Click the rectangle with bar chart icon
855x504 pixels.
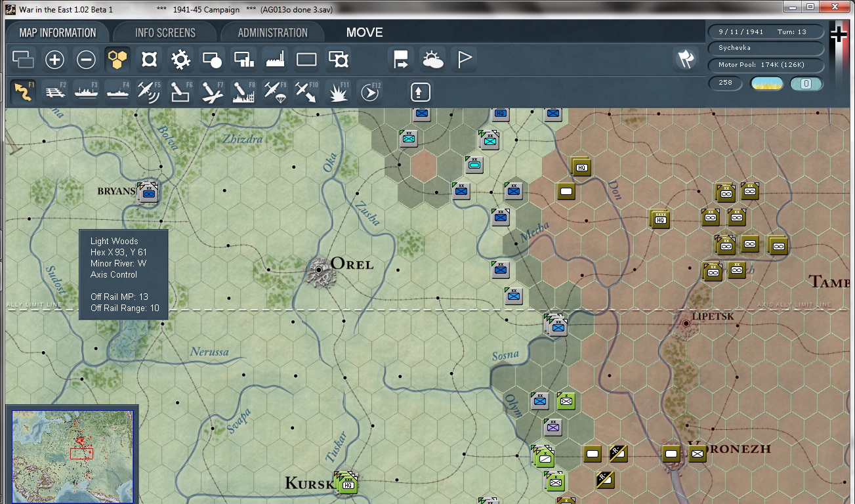coord(243,60)
